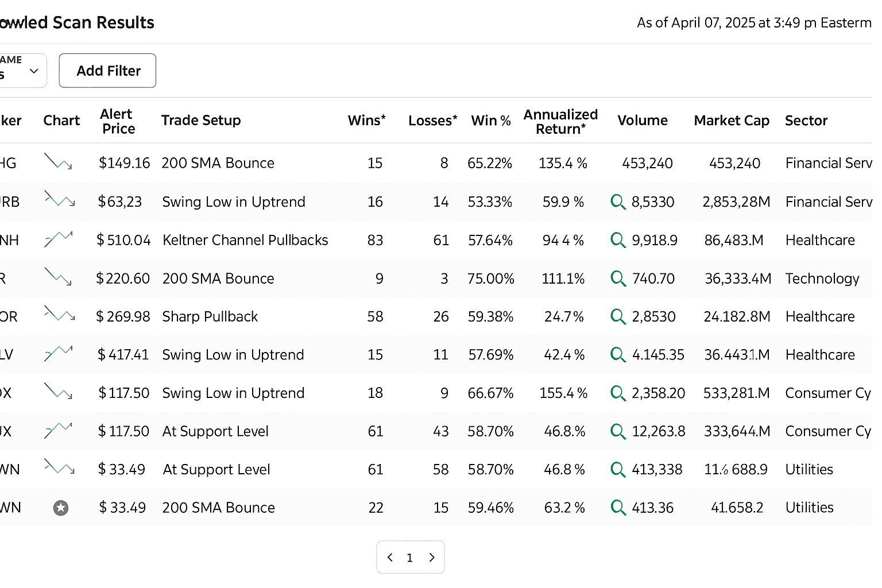Click magnifier icon next to volume 4.145.35

618,355
